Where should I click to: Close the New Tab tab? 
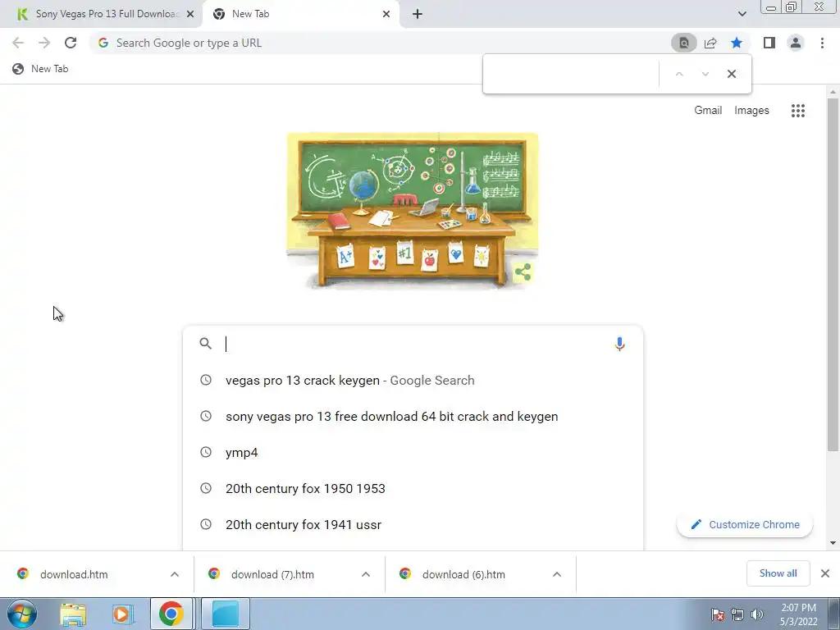386,14
